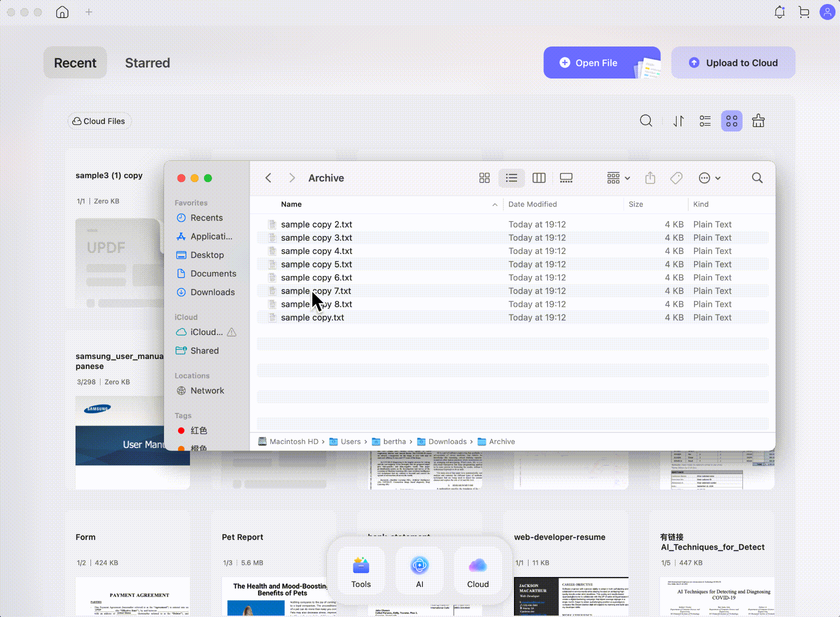Click Downloads in path bar
This screenshot has width=840, height=617.
(442, 441)
